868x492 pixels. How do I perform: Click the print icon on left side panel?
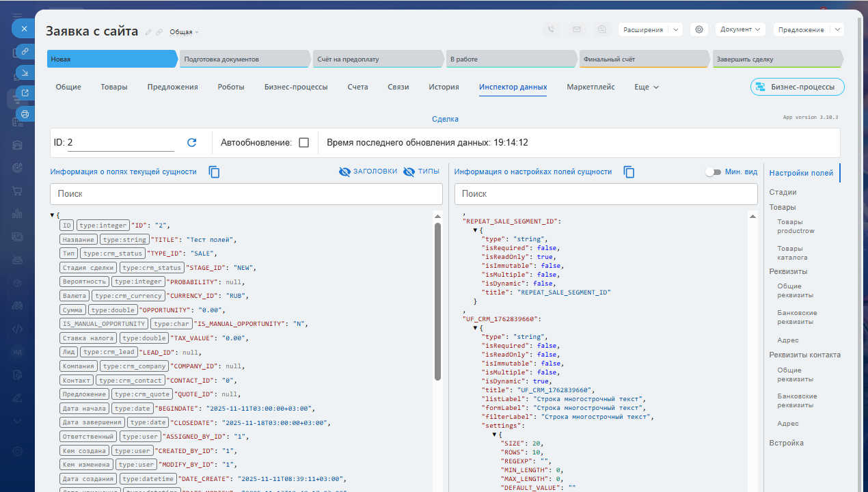(x=25, y=114)
